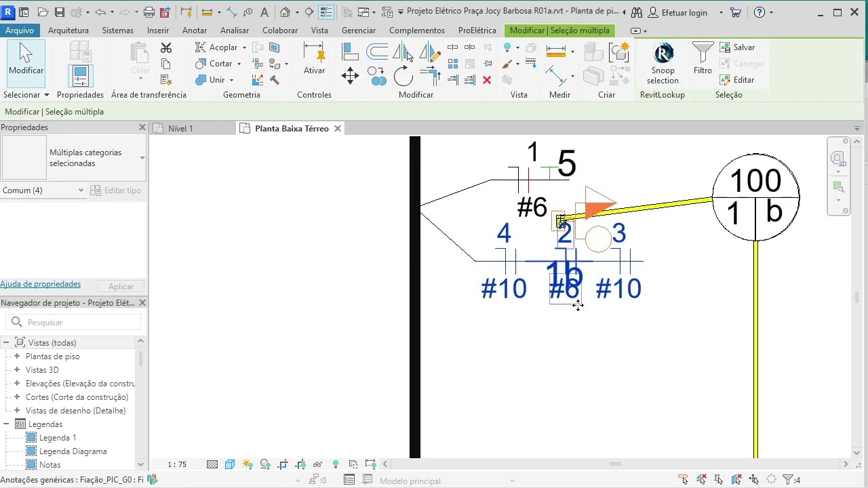Image resolution: width=868 pixels, height=488 pixels.
Task: Toggle select links icon in status bar
Action: (684, 480)
